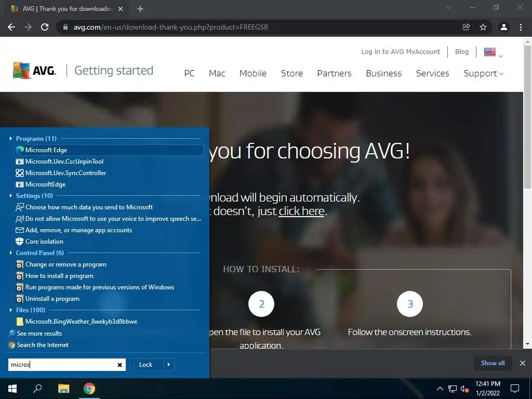The width and height of the screenshot is (532, 399).
Task: Open the Partners menu item
Action: point(334,73)
